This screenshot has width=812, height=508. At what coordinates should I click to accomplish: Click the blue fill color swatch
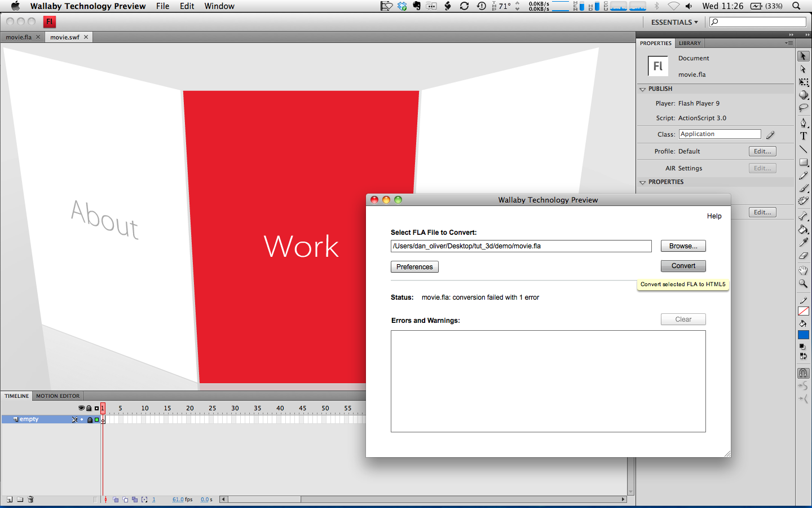click(x=803, y=335)
